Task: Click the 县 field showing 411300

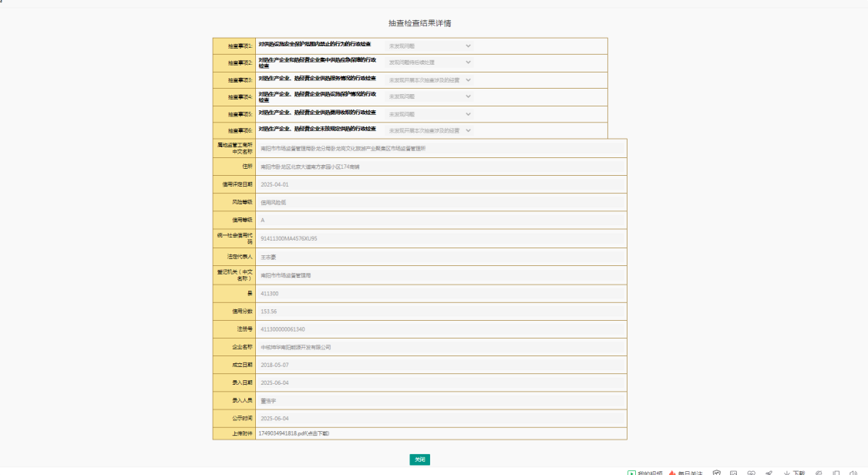Action: 441,294
